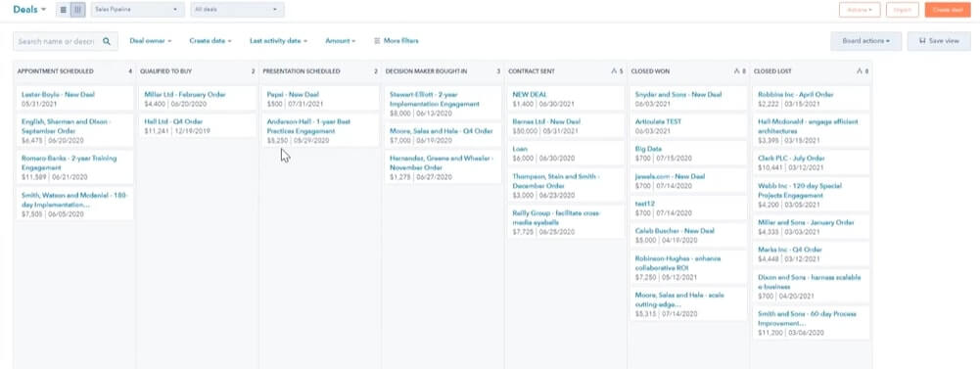Click the warning icon in Closed Lost header
This screenshot has width=980, height=369.
[x=860, y=71]
